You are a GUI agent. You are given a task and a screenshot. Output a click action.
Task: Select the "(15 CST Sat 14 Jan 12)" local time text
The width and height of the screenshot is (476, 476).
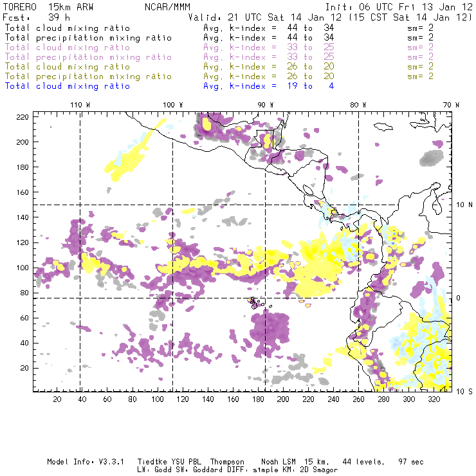(410, 17)
